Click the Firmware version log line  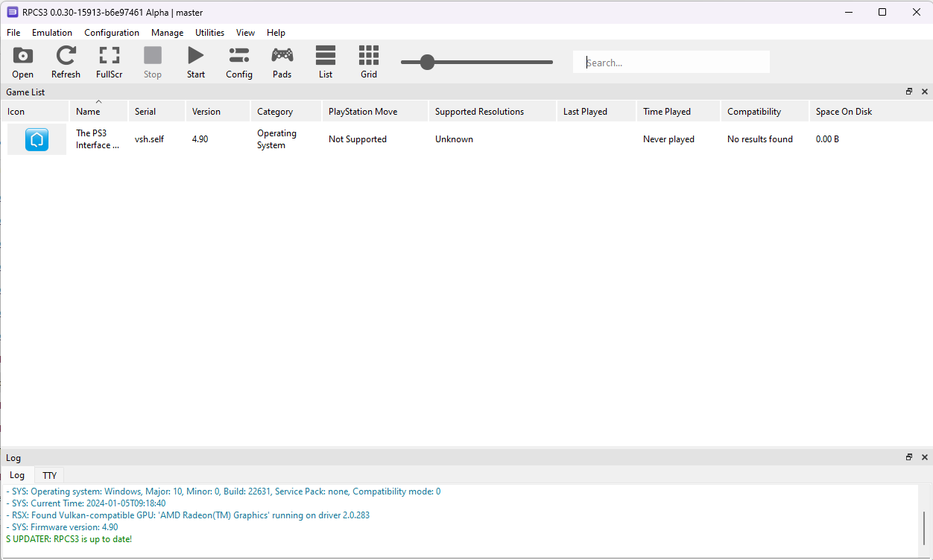coord(62,527)
